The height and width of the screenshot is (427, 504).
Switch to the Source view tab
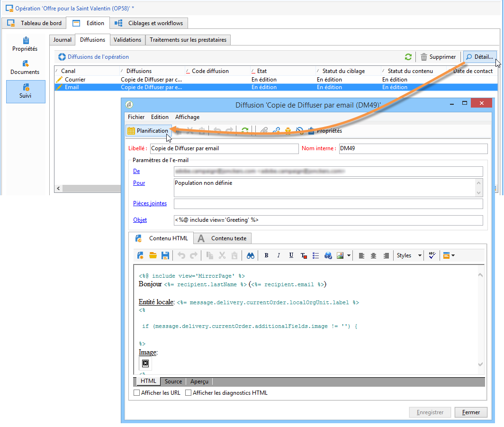[173, 382]
